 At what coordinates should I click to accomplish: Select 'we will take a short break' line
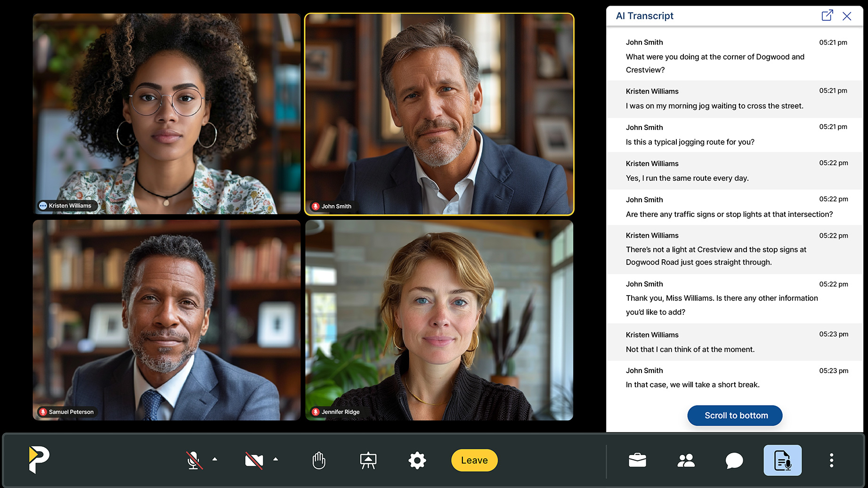692,384
